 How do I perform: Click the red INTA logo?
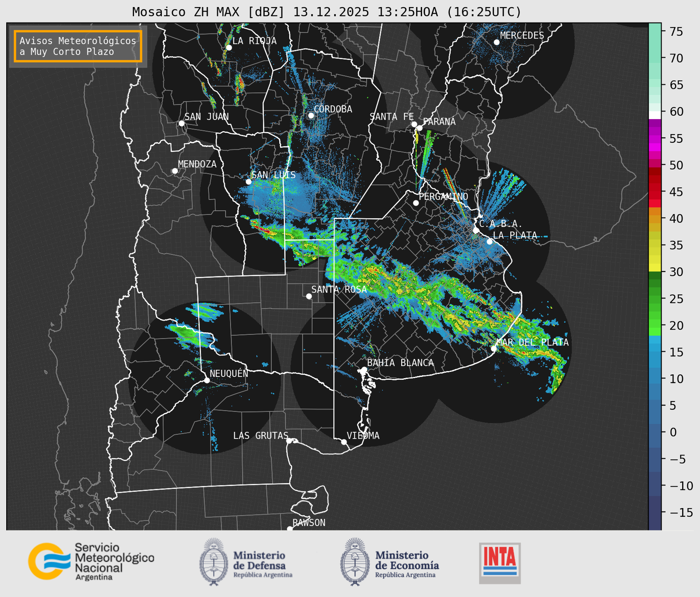point(500,563)
